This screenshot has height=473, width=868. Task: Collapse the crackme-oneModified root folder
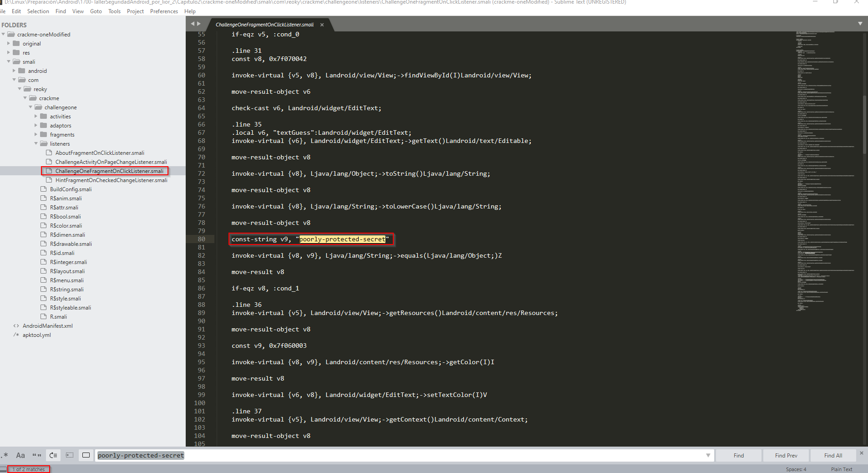[x=4, y=34]
